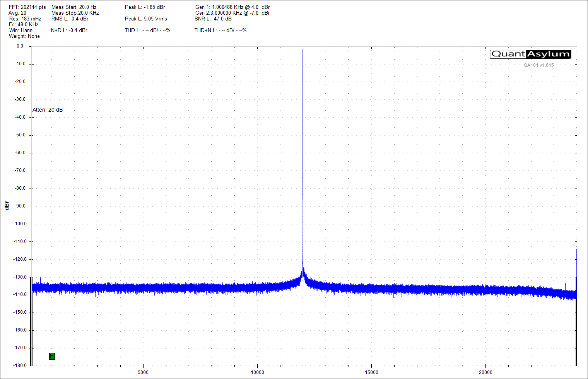Click the 'Res: 183 mHz' resolution text
The width and height of the screenshot is (588, 379).
[x=25, y=19]
